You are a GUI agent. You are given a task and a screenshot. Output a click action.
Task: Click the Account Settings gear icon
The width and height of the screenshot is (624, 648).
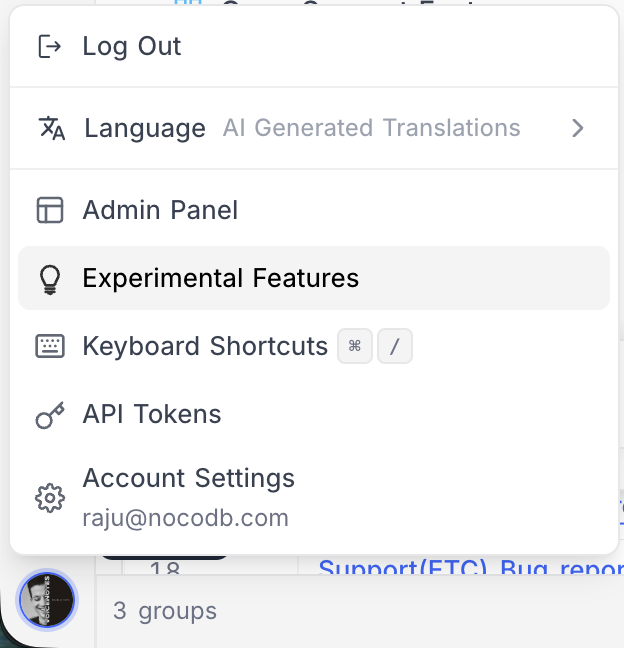tap(49, 497)
